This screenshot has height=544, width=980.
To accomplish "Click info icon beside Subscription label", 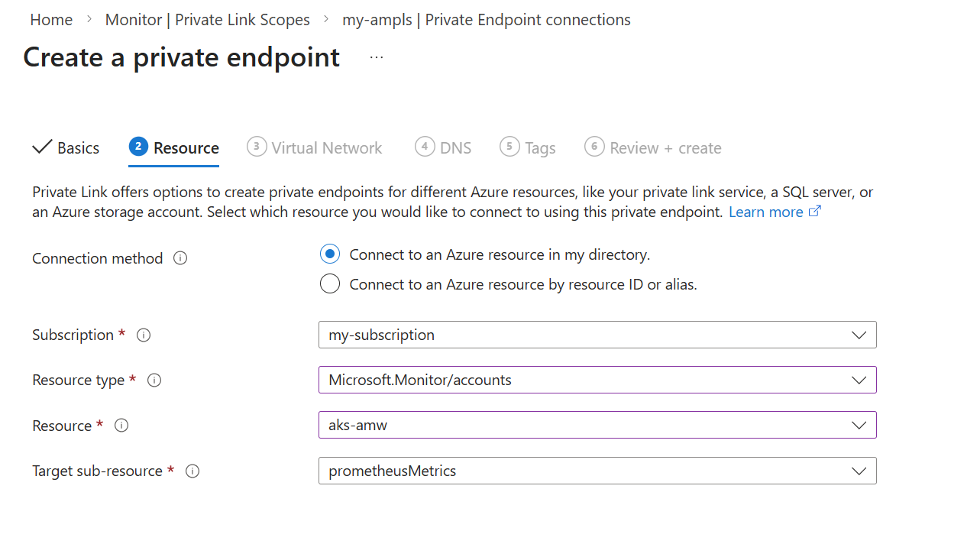I will pyautogui.click(x=144, y=335).
